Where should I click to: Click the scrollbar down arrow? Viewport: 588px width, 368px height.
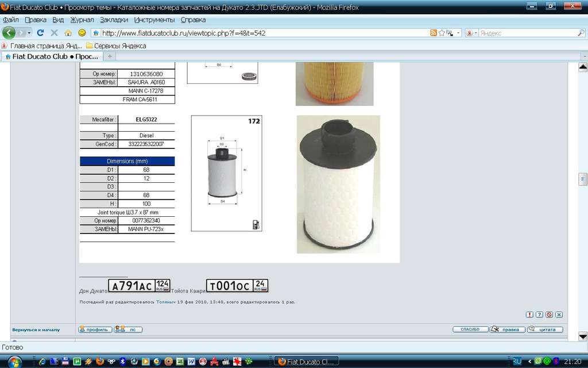583,336
